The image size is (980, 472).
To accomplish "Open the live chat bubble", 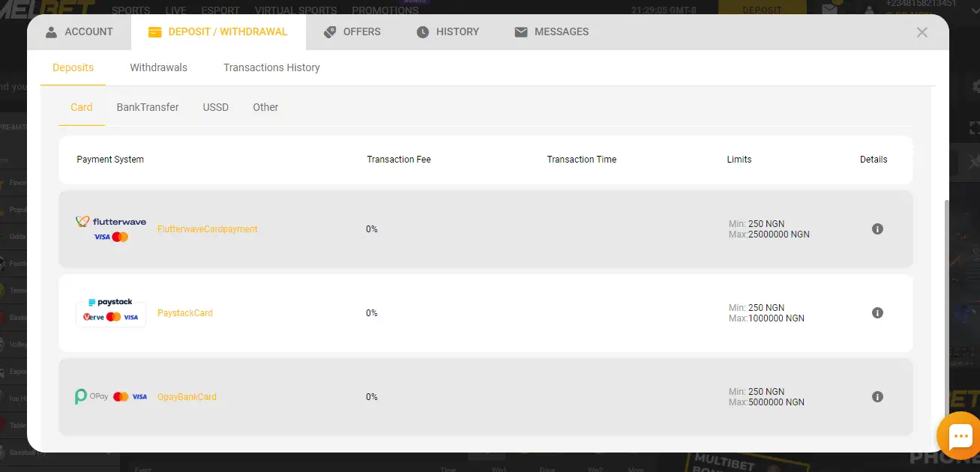I will click(x=959, y=436).
